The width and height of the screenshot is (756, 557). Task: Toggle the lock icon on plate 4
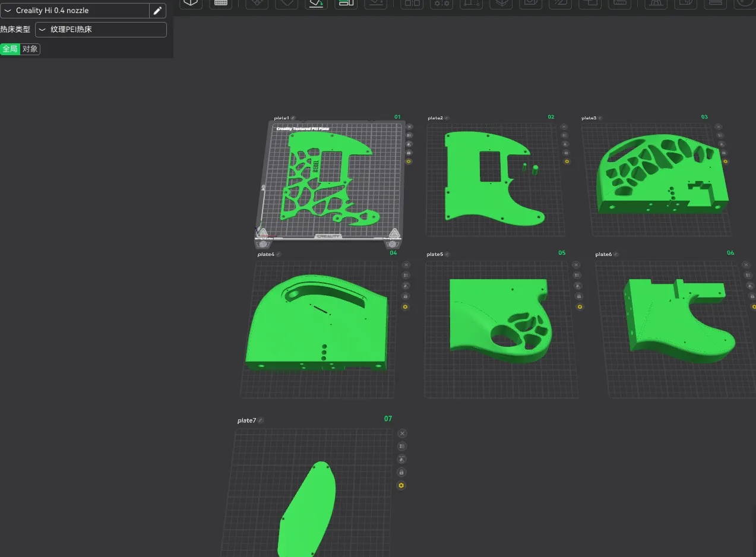pyautogui.click(x=406, y=296)
